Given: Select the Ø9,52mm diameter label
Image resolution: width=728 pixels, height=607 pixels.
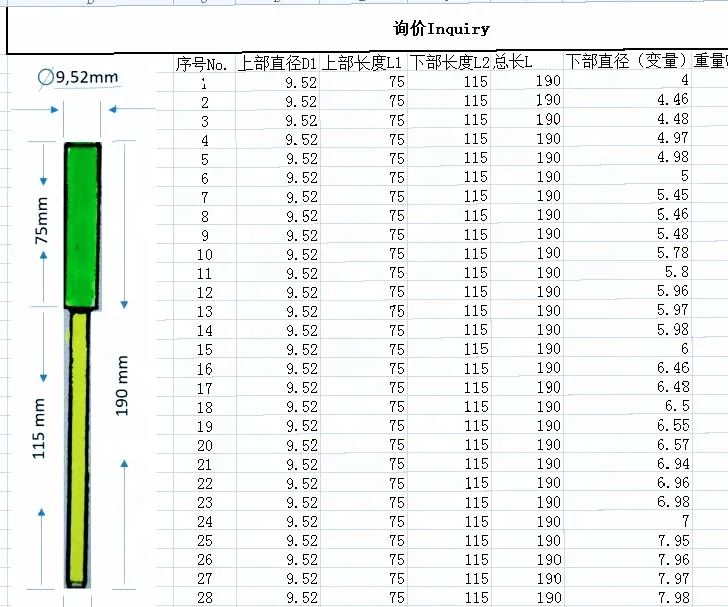Looking at the screenshot, I should click(x=78, y=77).
